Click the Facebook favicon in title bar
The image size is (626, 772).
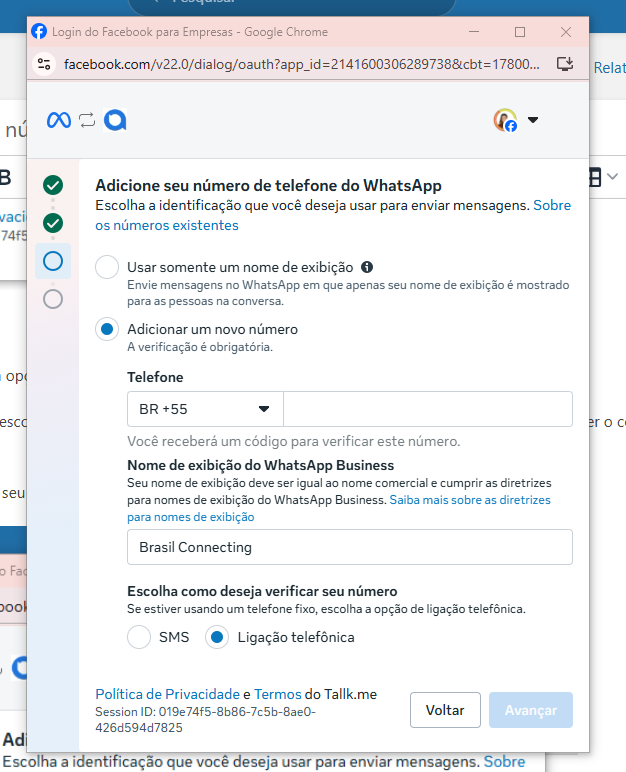[39, 32]
